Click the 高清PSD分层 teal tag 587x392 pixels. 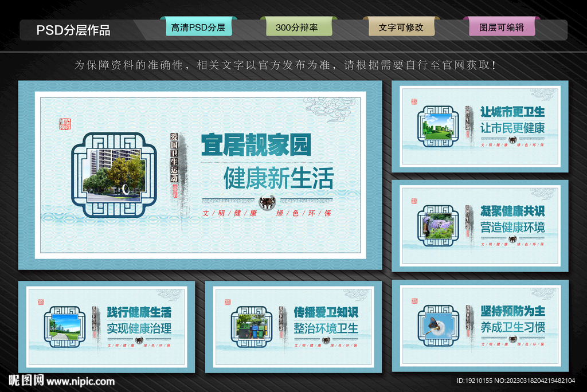[198, 28]
